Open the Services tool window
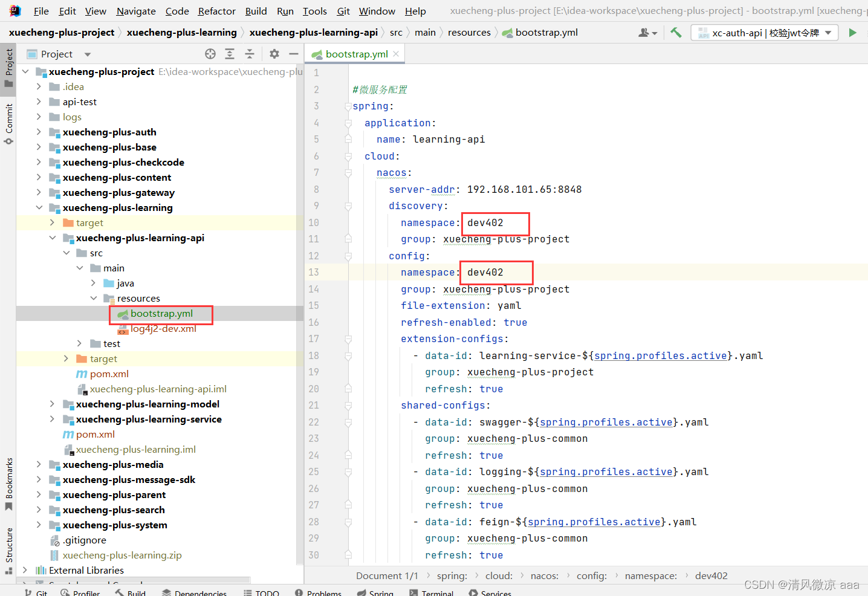This screenshot has height=596, width=868. pos(490,593)
